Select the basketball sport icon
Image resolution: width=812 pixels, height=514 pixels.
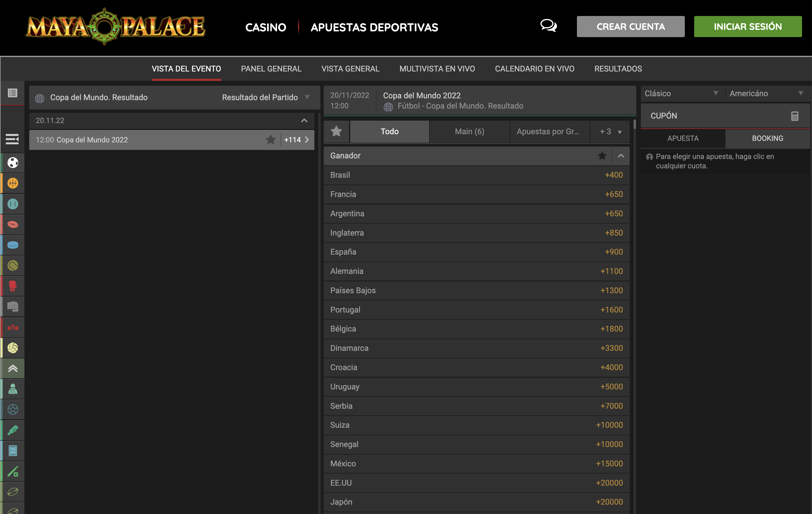(13, 183)
